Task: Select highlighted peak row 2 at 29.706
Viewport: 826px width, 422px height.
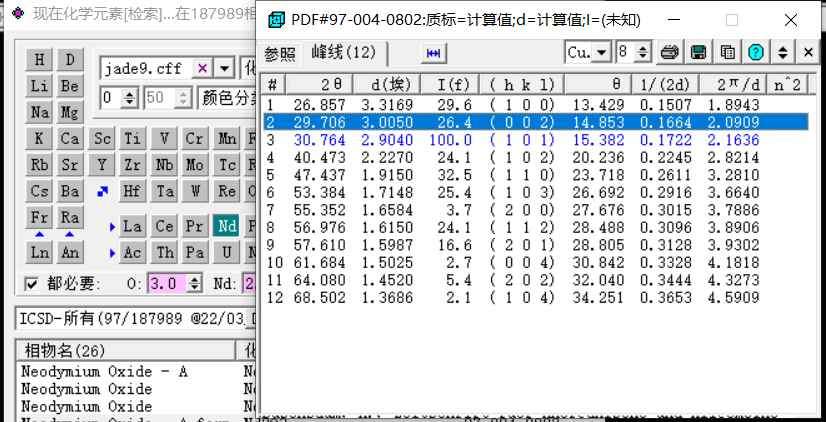Action: tap(535, 122)
